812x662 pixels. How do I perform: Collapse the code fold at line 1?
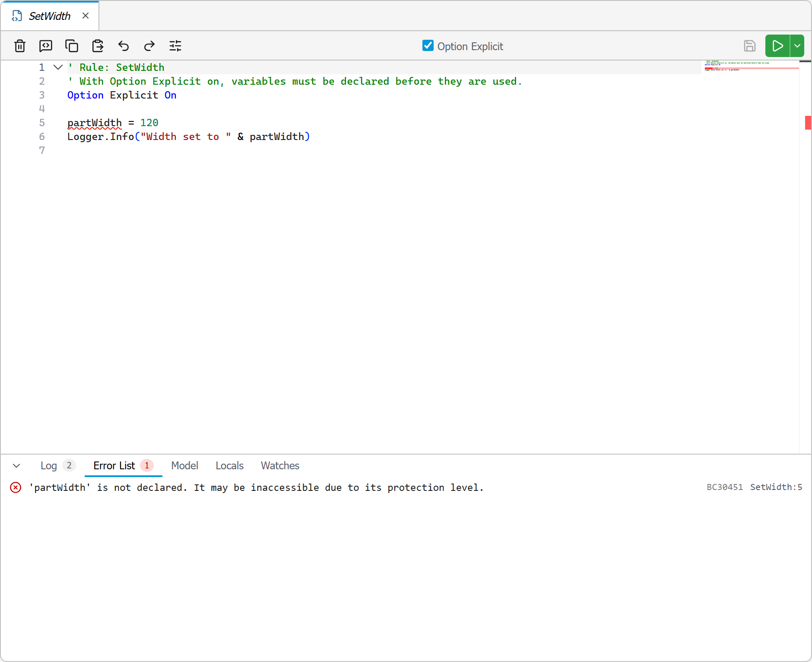tap(58, 67)
